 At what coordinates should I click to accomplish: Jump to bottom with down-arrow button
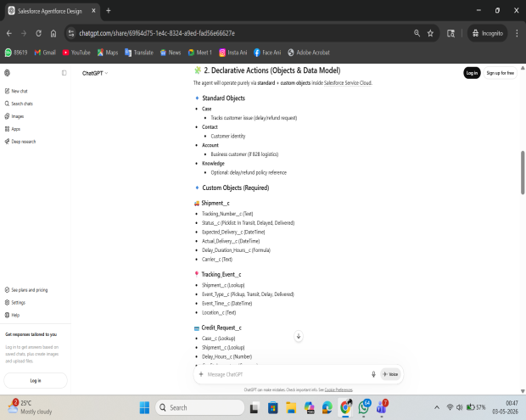(299, 336)
